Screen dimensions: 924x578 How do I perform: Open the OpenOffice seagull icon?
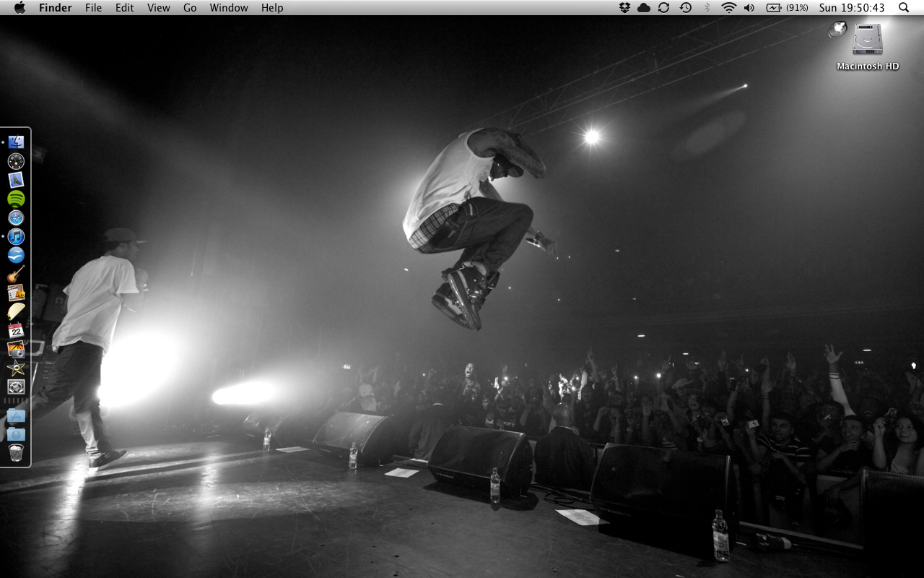pyautogui.click(x=16, y=255)
